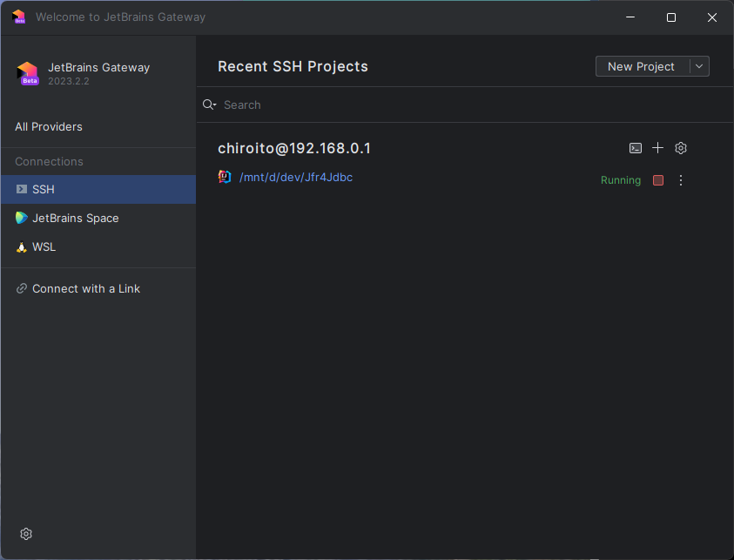The width and height of the screenshot is (734, 560).
Task: Open Gateway settings gear in sidebar bottom
Action: pyautogui.click(x=26, y=534)
